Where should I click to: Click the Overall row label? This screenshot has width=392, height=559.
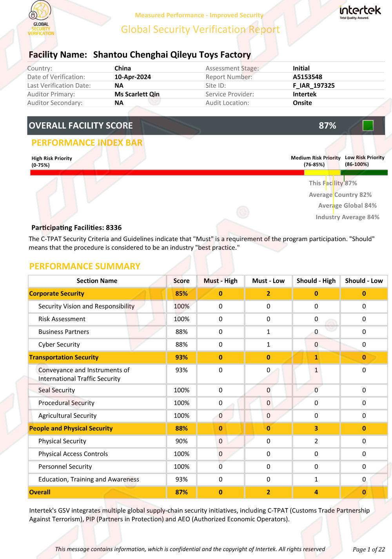(40, 492)
